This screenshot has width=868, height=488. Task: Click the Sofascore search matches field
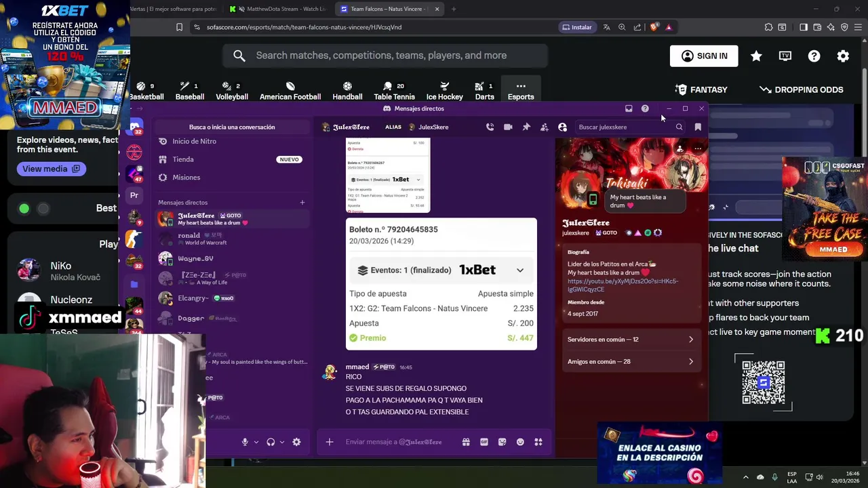tap(385, 56)
